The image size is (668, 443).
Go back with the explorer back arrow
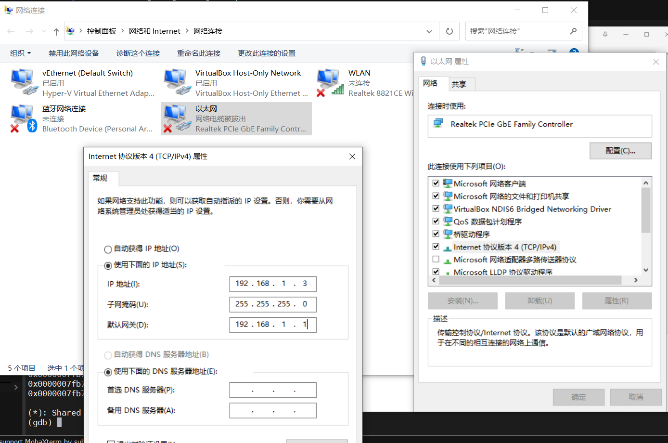[11, 31]
